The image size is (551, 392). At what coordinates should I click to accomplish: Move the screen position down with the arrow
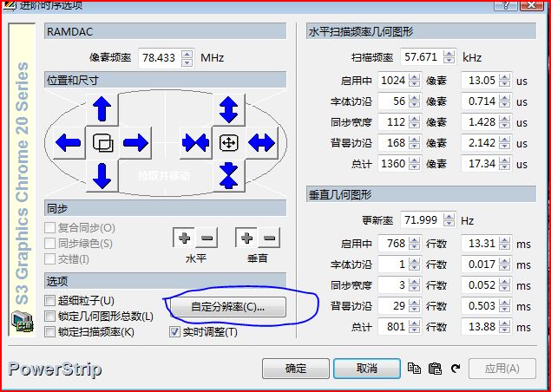(102, 176)
